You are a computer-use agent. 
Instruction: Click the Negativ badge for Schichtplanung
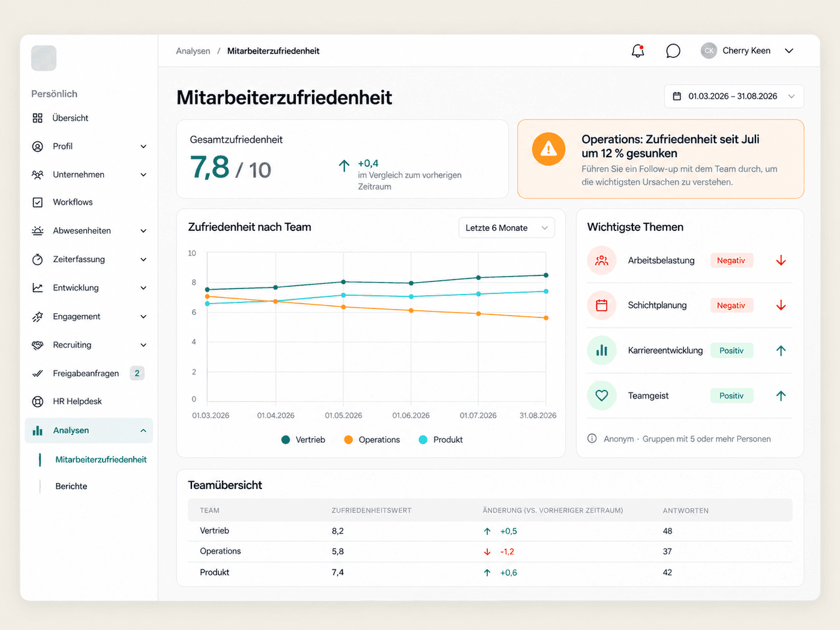(731, 305)
